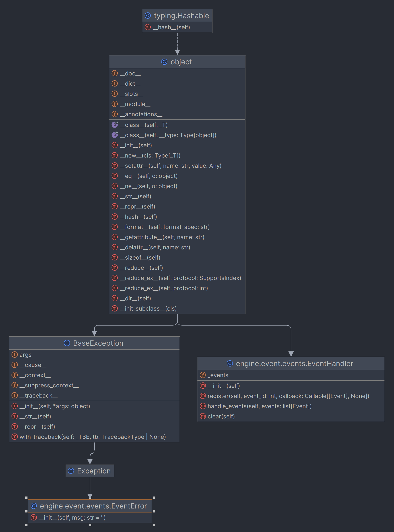Image resolution: width=394 pixels, height=532 pixels.
Task: Click the method icon beside __init_subclass__(cls)
Action: tap(115, 308)
